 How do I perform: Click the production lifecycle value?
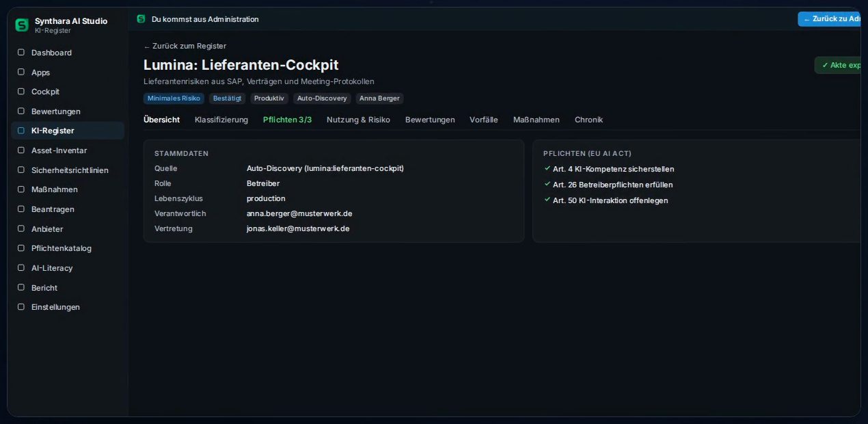click(x=266, y=198)
